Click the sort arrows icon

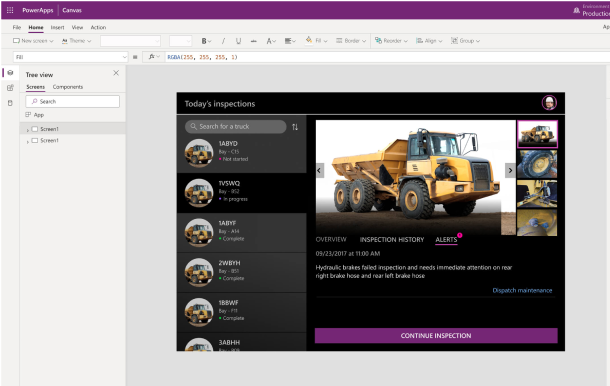[x=295, y=127]
